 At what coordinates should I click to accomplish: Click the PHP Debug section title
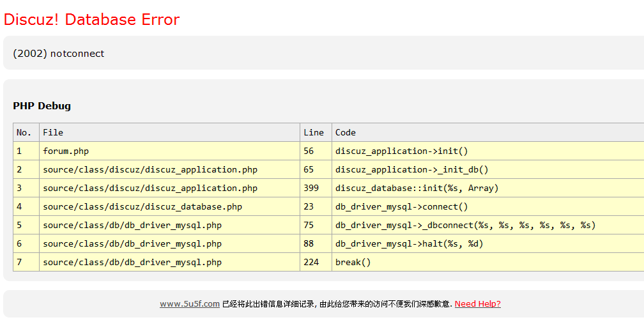pyautogui.click(x=42, y=106)
